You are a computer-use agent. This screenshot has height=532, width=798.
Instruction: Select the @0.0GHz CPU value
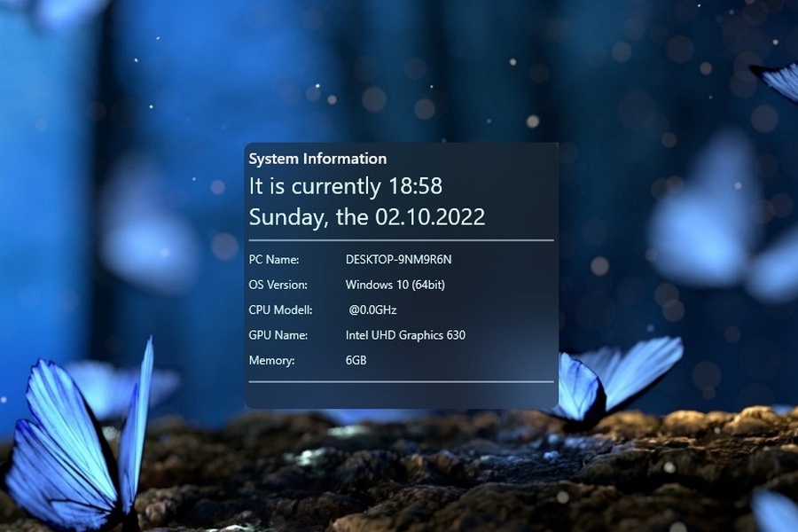[x=372, y=310]
